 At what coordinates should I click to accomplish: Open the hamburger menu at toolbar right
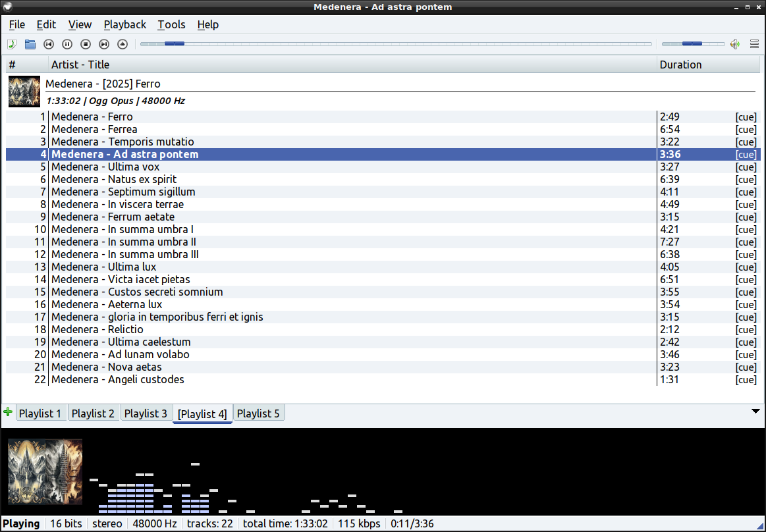tap(755, 44)
